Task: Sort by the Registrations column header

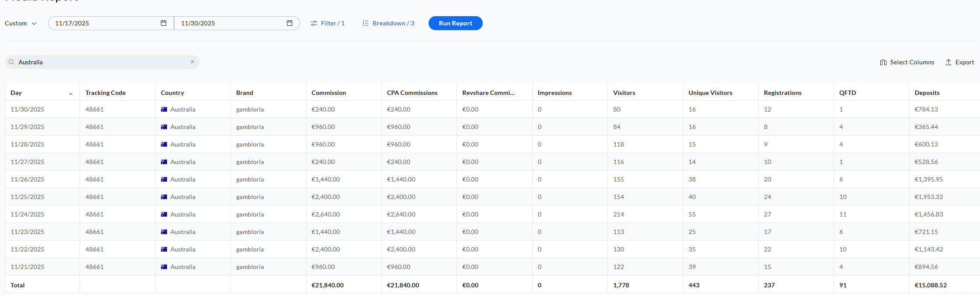Action: pos(782,93)
